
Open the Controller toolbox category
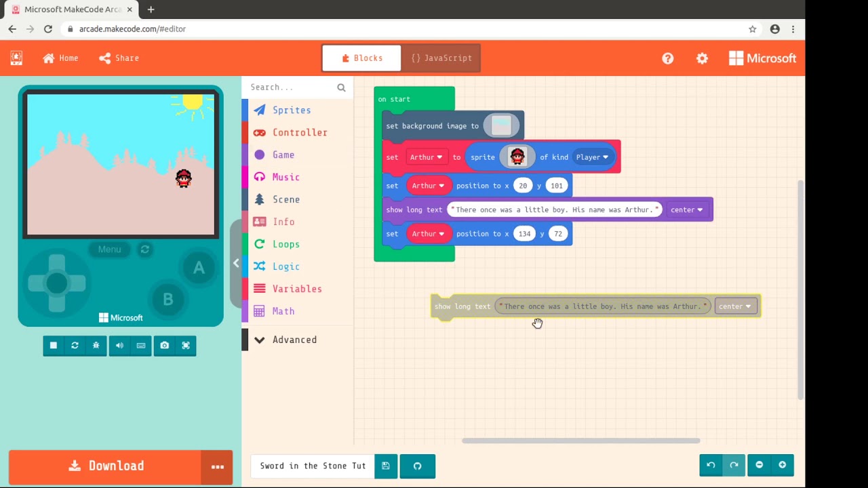[298, 132]
